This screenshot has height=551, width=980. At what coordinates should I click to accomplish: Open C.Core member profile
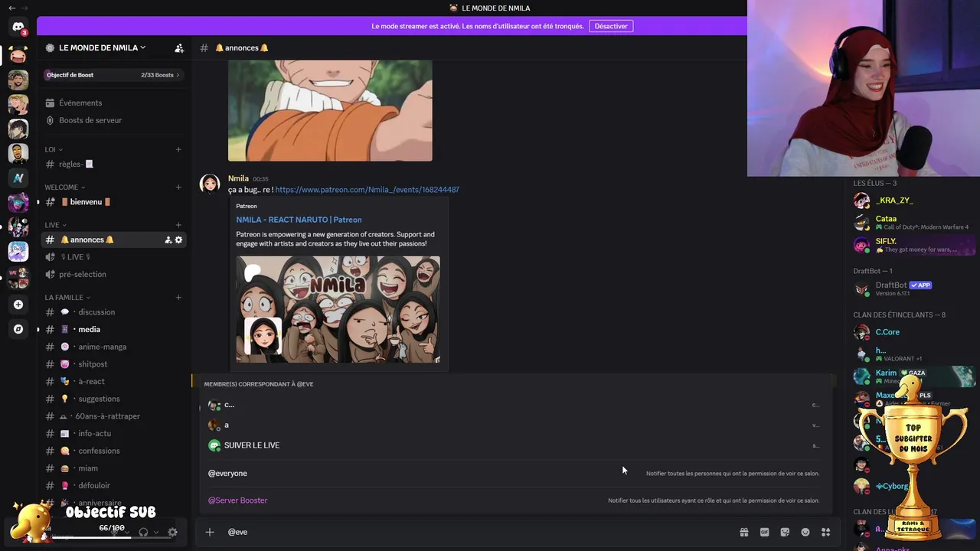pyautogui.click(x=914, y=332)
